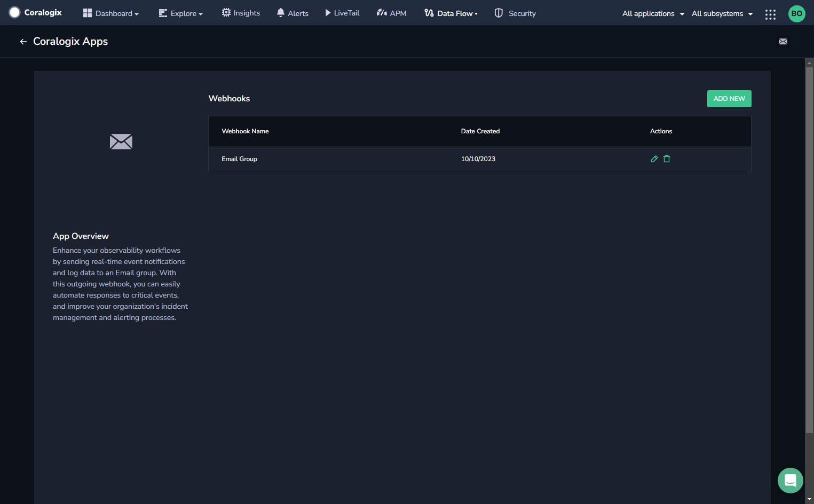
Task: Click the envelope icon in header
Action: point(783,42)
